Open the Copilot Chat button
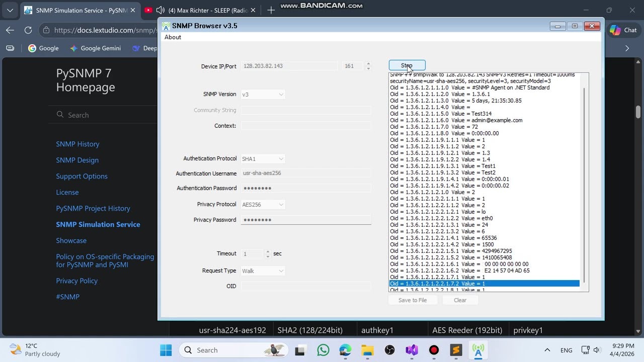 click(623, 30)
